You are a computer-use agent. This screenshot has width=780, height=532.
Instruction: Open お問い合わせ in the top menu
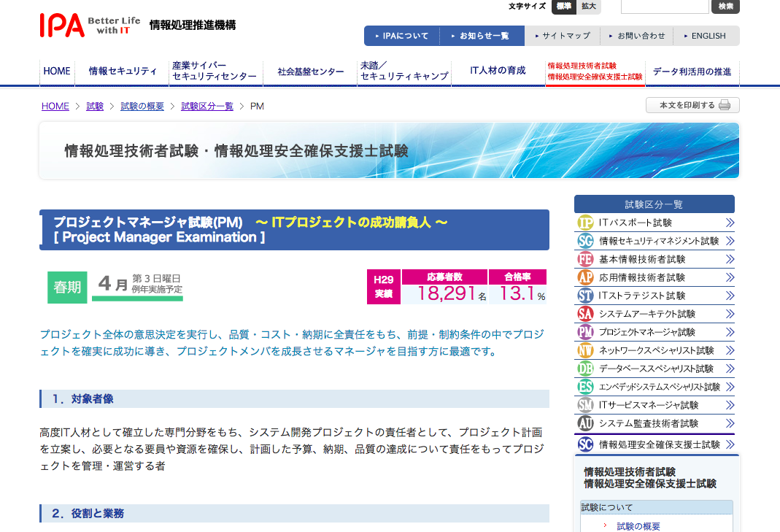637,36
